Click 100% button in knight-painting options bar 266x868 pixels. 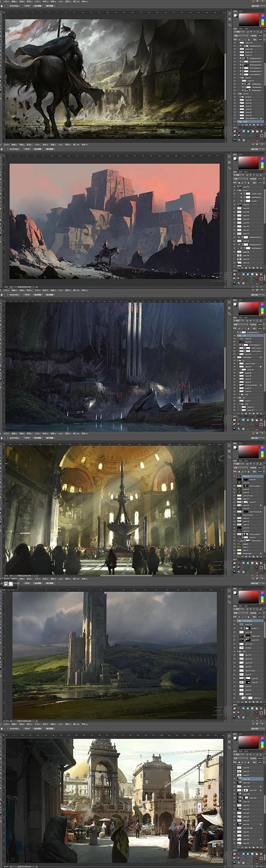tap(27, 6)
